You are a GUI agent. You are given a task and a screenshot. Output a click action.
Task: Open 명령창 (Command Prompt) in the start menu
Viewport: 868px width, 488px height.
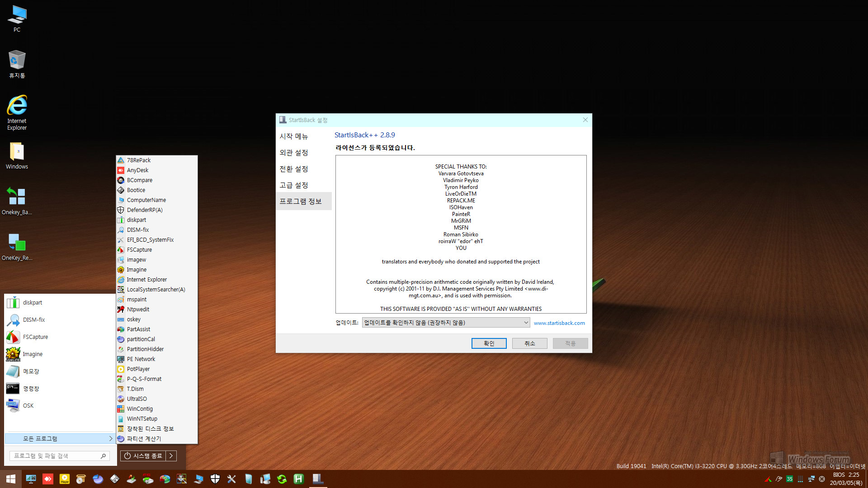tap(60, 389)
